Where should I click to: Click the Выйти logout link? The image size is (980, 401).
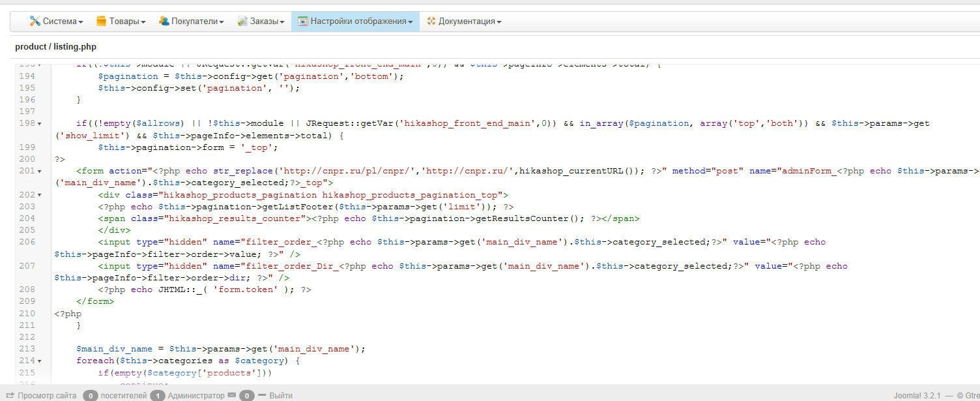coord(281,396)
